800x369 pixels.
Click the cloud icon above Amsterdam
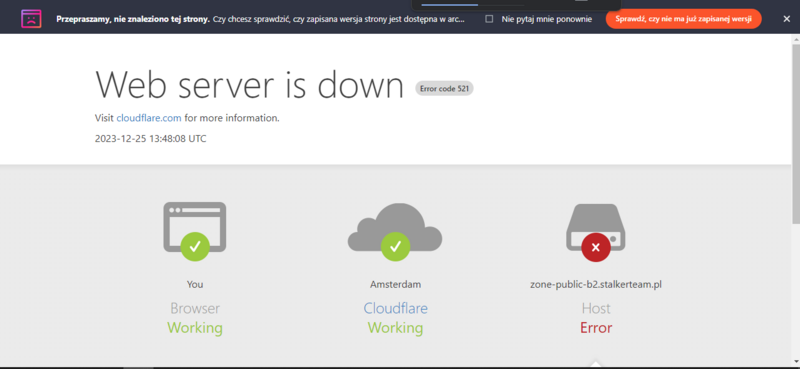(x=395, y=227)
